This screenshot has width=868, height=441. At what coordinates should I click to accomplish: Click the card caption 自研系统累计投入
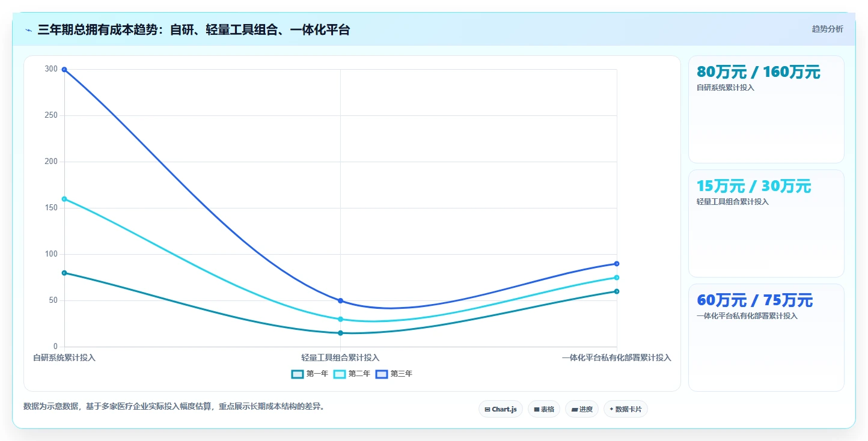(x=726, y=88)
